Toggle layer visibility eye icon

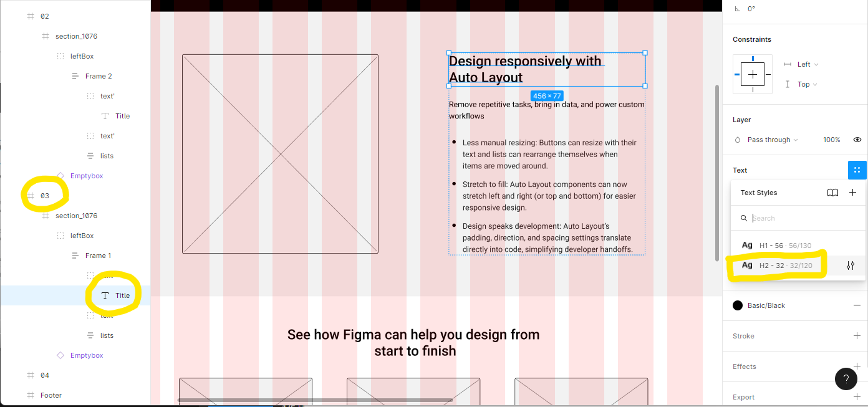[x=857, y=140]
